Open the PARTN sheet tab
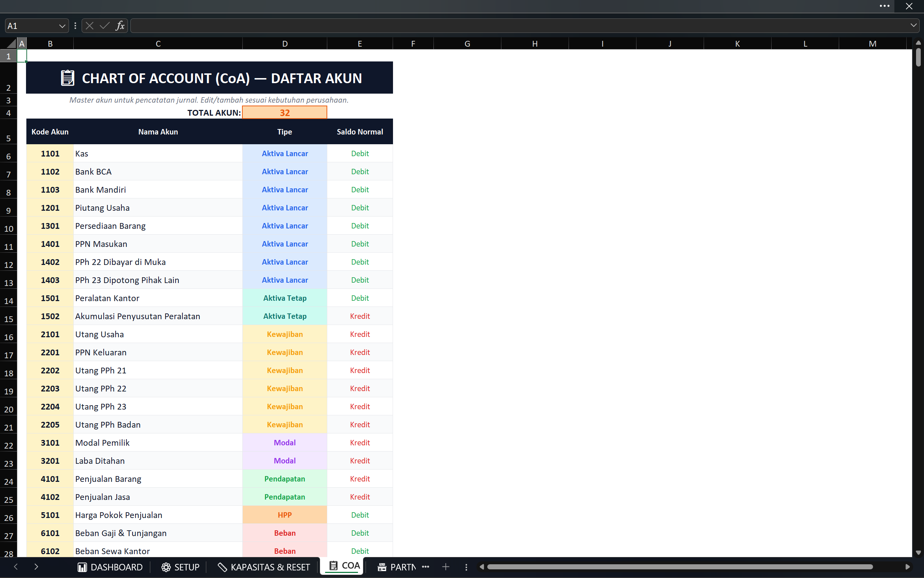The height and width of the screenshot is (578, 924). tap(397, 567)
